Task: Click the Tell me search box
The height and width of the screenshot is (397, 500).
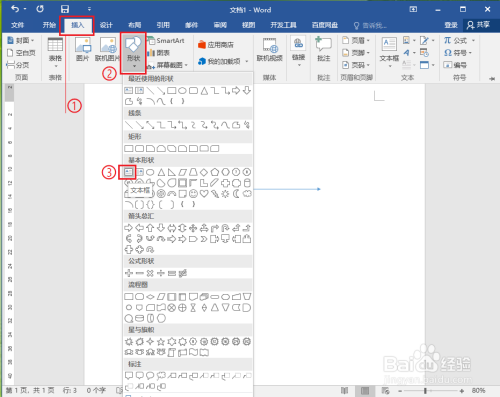Action: pos(371,25)
